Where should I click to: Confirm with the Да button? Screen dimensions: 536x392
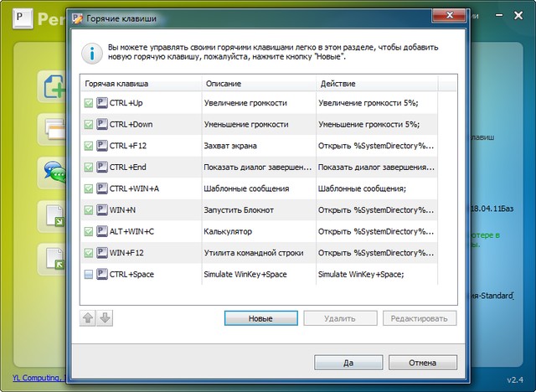pyautogui.click(x=348, y=363)
